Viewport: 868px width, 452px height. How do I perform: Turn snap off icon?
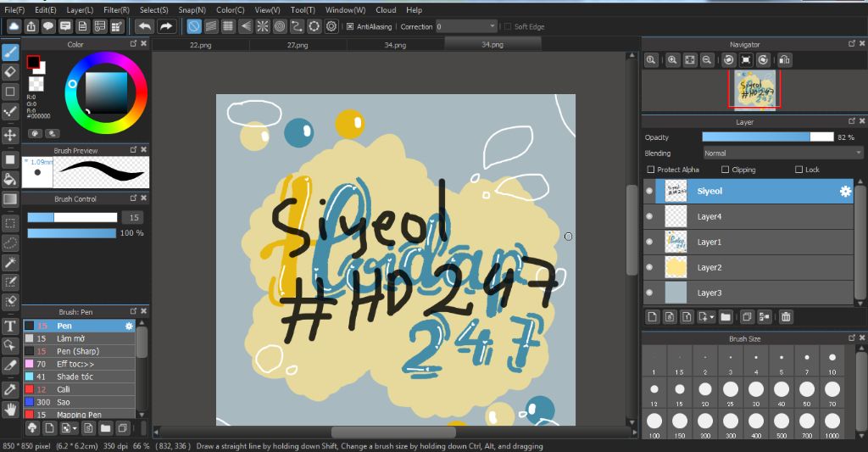[194, 26]
